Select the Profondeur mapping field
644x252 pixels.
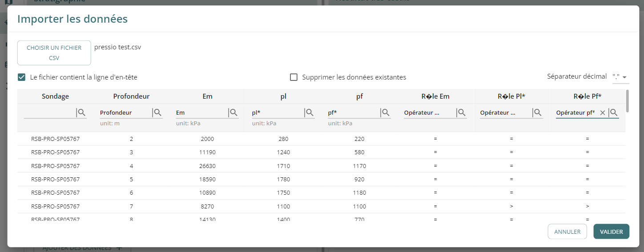[125, 113]
